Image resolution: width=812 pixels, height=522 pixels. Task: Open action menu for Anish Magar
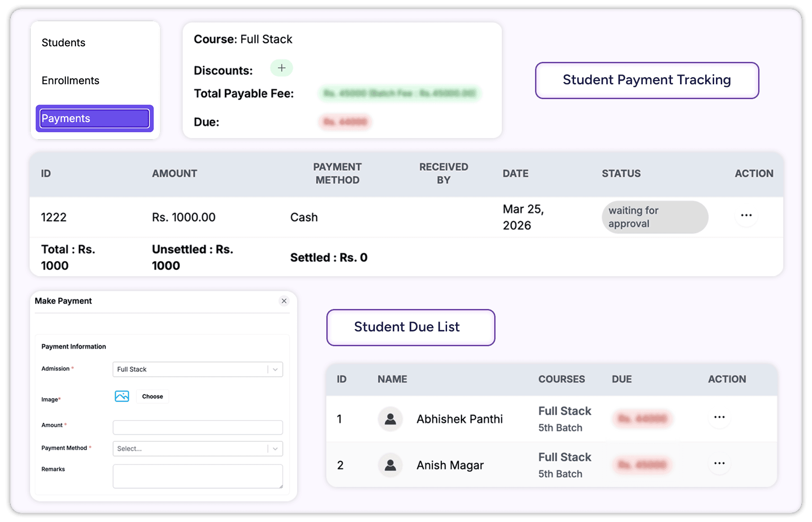(x=719, y=464)
